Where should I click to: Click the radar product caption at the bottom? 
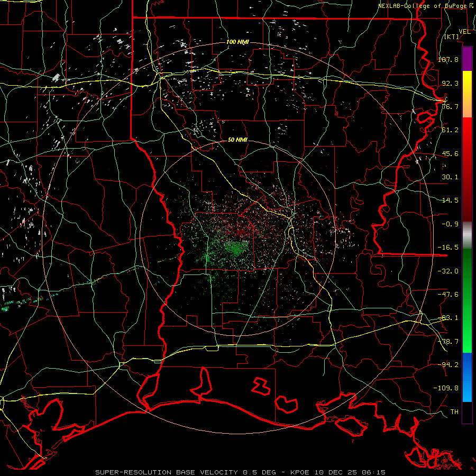(x=241, y=472)
